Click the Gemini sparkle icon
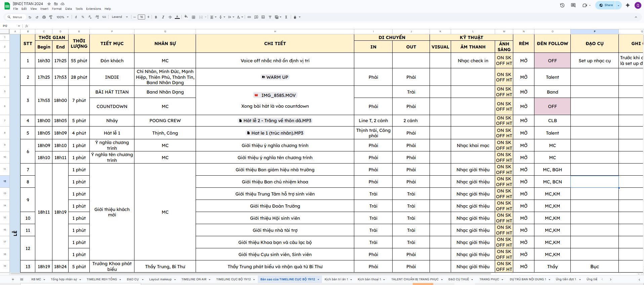Image resolution: width=644 pixels, height=285 pixels. (x=628, y=5)
